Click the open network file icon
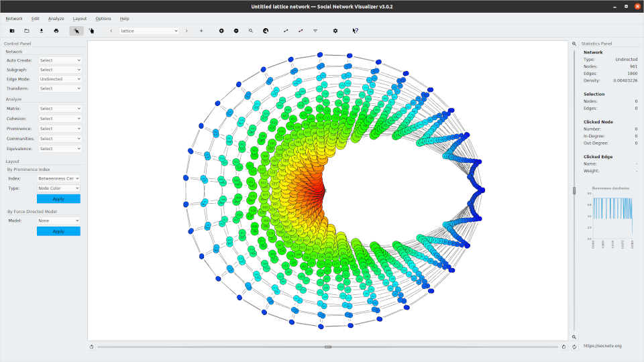644x362 pixels. click(27, 31)
